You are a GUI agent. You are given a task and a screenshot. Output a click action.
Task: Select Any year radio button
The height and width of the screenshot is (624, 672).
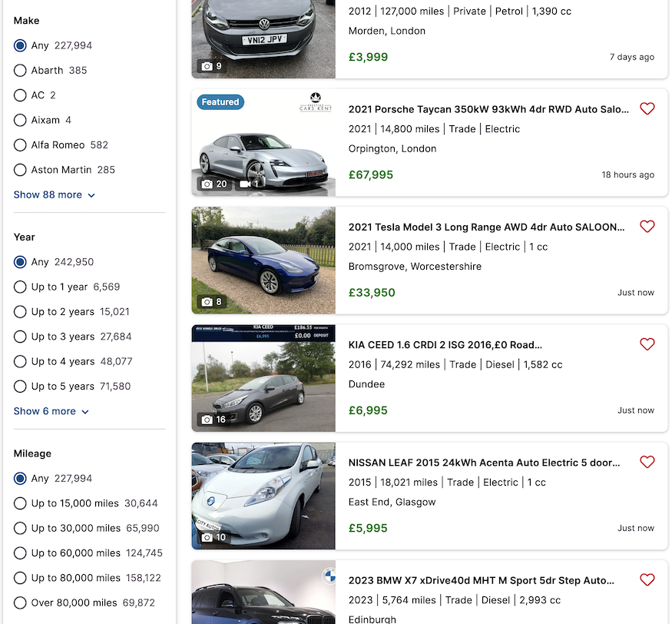coord(20,262)
